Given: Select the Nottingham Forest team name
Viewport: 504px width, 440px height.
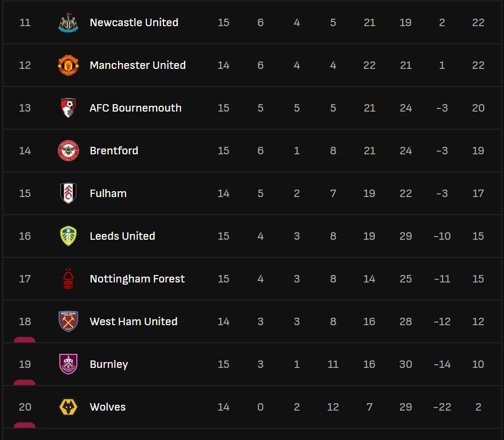Looking at the screenshot, I should (x=137, y=279).
